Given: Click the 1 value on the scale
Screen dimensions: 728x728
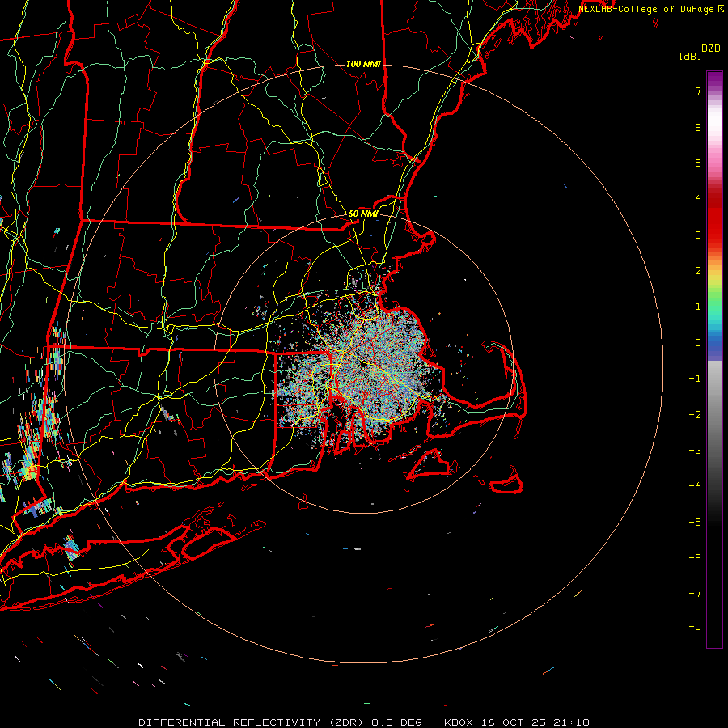Looking at the screenshot, I should (x=698, y=307).
